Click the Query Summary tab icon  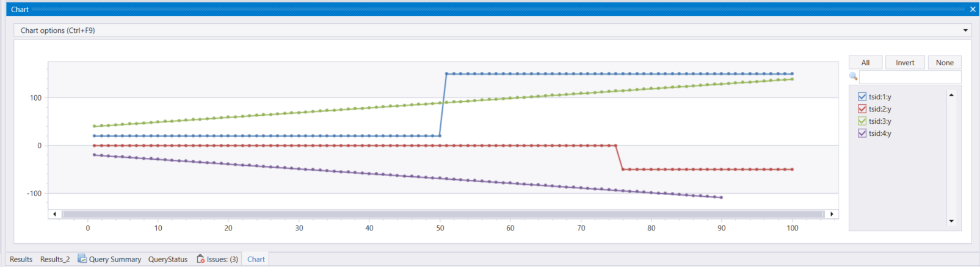[82, 258]
